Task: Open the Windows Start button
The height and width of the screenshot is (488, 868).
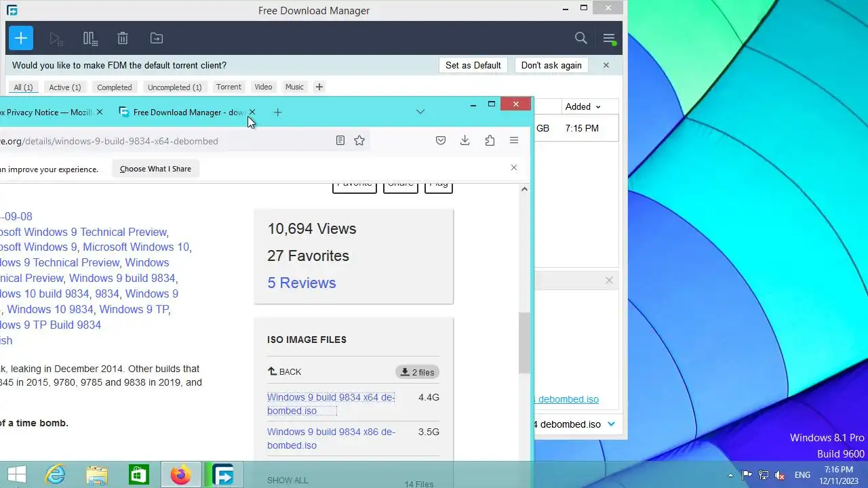Action: (16, 475)
